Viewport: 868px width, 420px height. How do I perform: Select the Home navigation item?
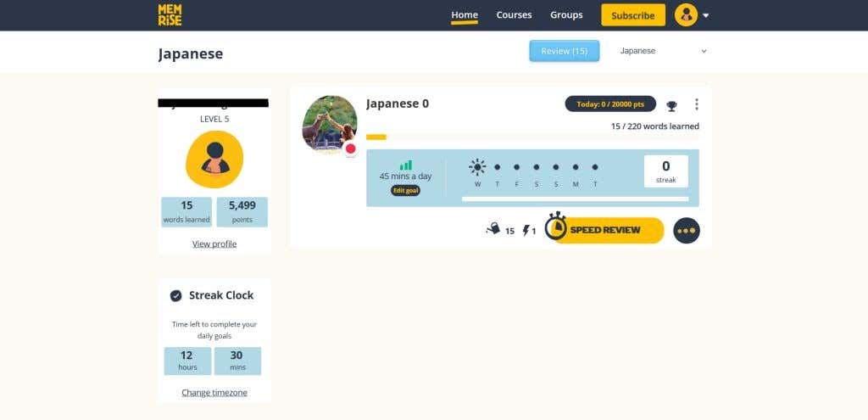click(x=465, y=15)
